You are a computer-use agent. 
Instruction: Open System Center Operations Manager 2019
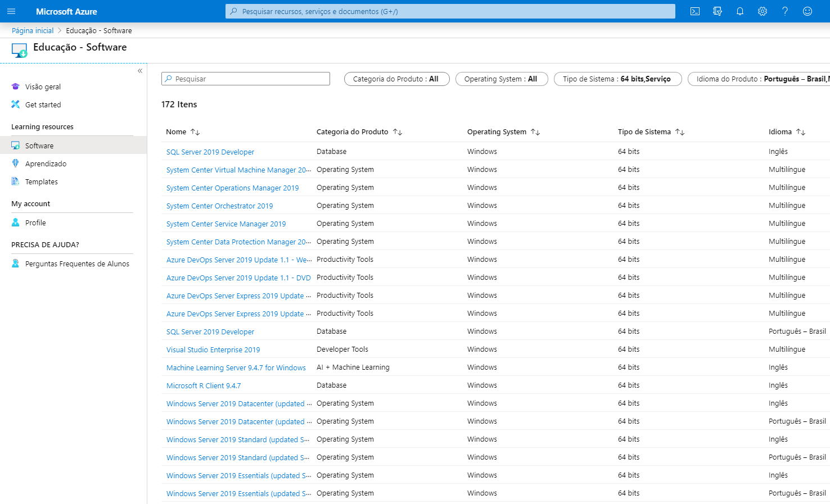click(x=233, y=188)
